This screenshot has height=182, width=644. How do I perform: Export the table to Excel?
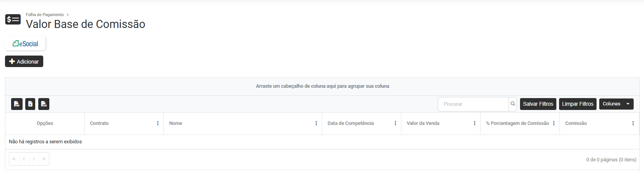click(30, 104)
